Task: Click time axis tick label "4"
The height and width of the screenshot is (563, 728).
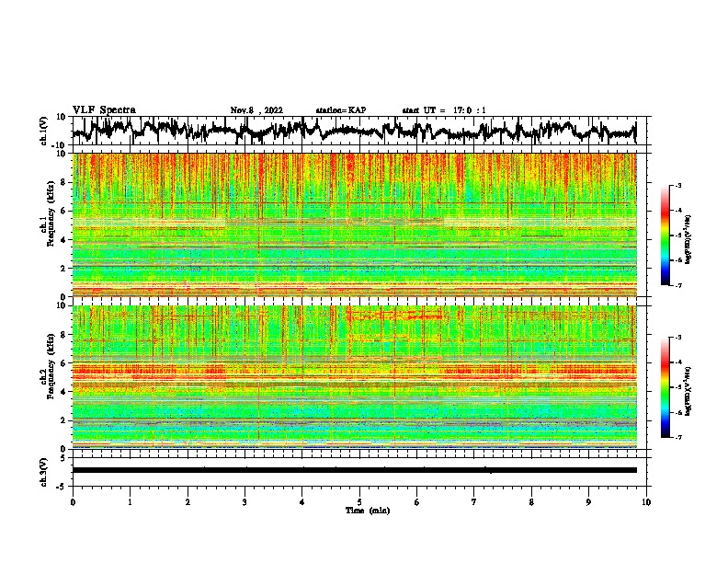Action: click(302, 502)
